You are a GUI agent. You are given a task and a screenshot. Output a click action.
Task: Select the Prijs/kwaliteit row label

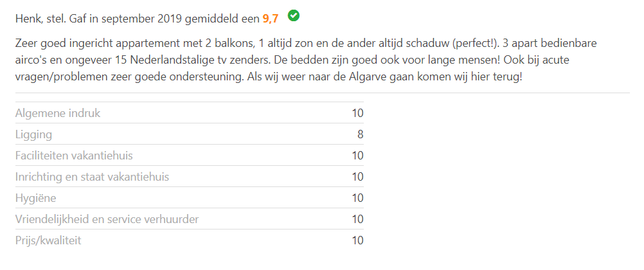pyautogui.click(x=48, y=240)
